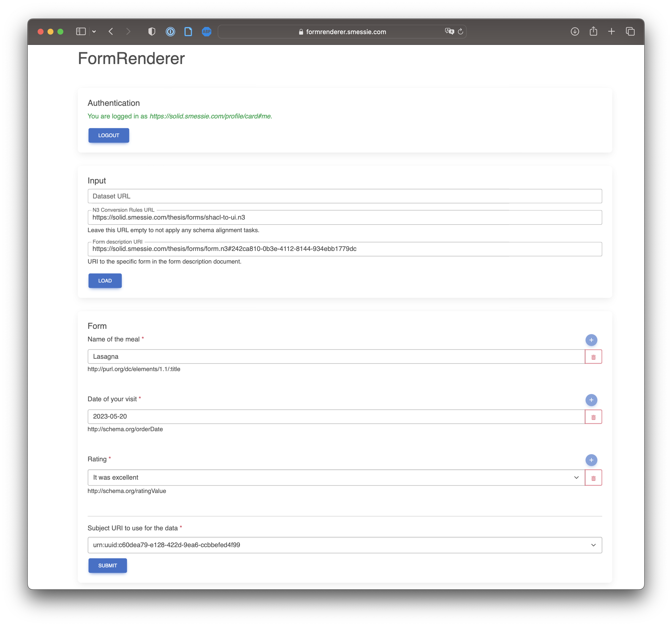Add another visit date entry

click(591, 400)
